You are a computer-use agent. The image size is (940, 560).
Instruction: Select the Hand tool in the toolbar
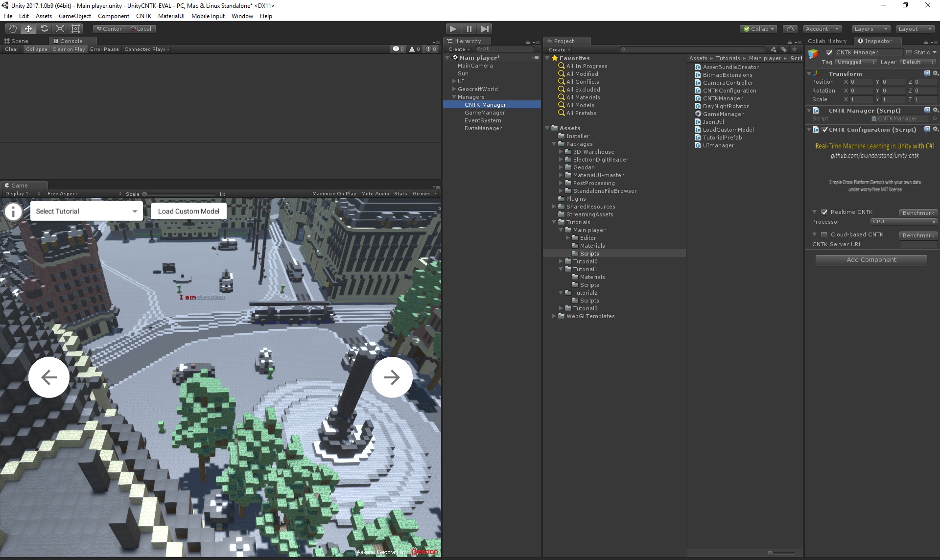coord(12,29)
